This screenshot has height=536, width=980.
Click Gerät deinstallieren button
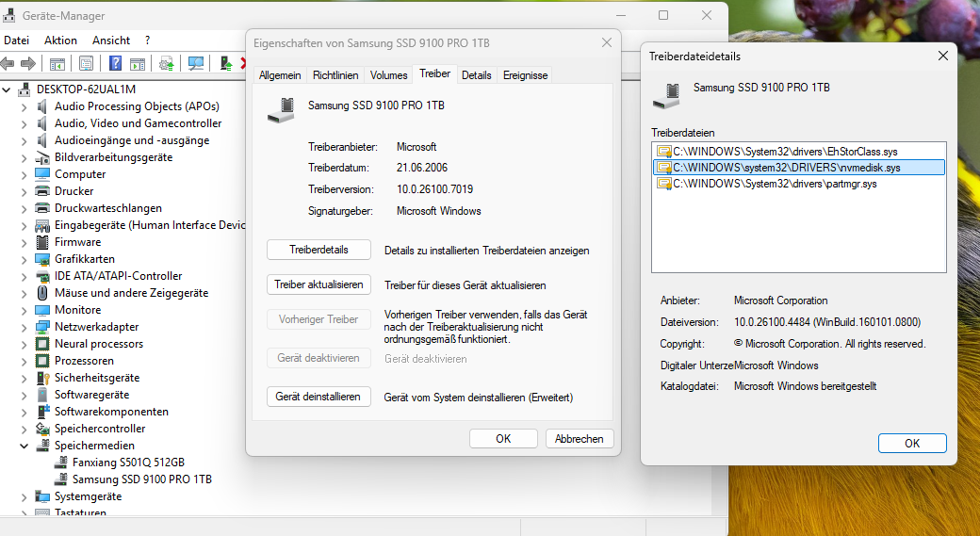[318, 397]
